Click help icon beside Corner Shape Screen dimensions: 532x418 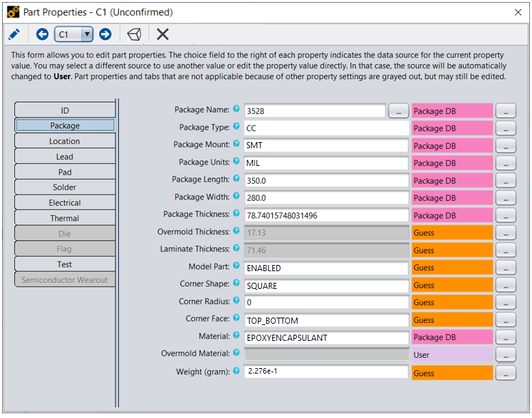coord(237,283)
